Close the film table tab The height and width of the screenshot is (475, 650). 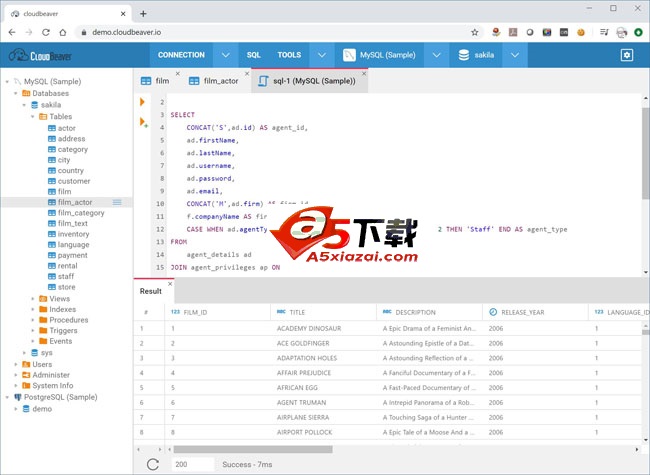point(177,74)
